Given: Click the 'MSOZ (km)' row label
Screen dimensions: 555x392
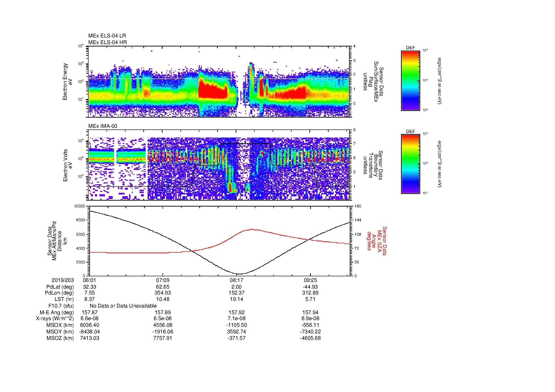Looking at the screenshot, I should [x=60, y=338].
